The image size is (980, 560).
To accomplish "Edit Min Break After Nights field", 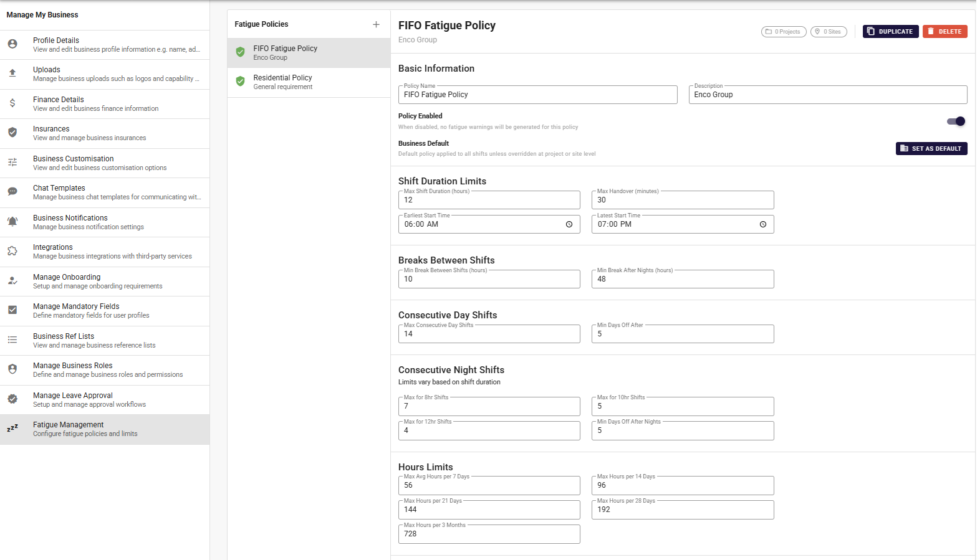I will [x=683, y=279].
